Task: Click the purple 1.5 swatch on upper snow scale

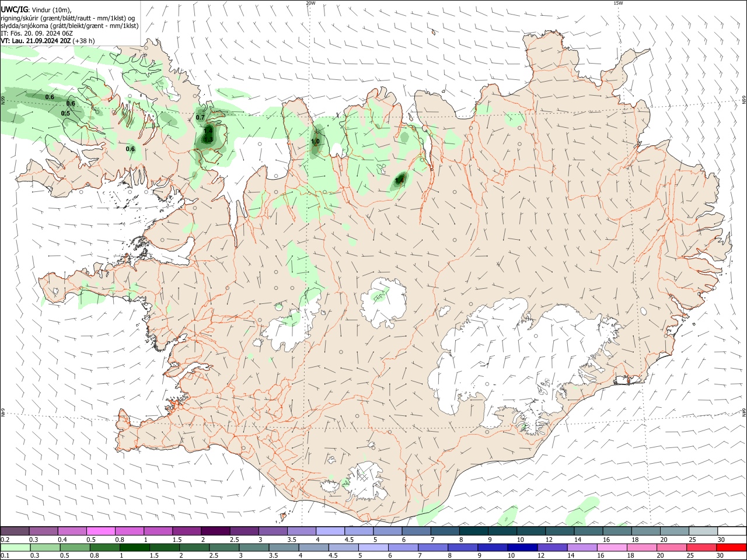Action: (186, 531)
